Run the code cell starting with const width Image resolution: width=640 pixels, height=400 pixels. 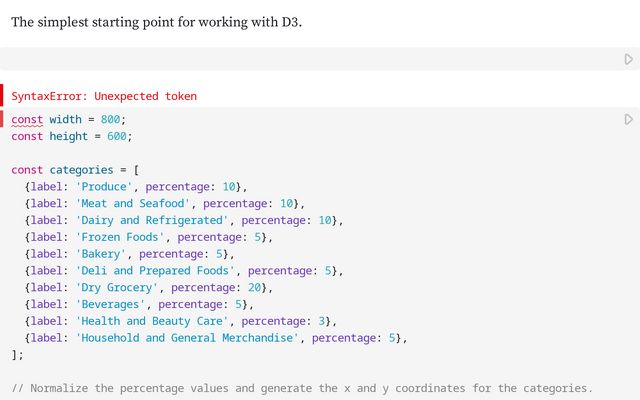tap(628, 119)
